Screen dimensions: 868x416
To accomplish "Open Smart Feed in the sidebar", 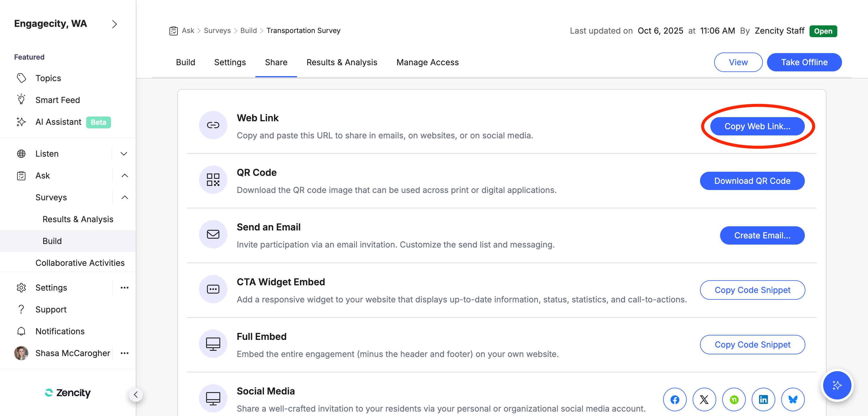I will [58, 100].
